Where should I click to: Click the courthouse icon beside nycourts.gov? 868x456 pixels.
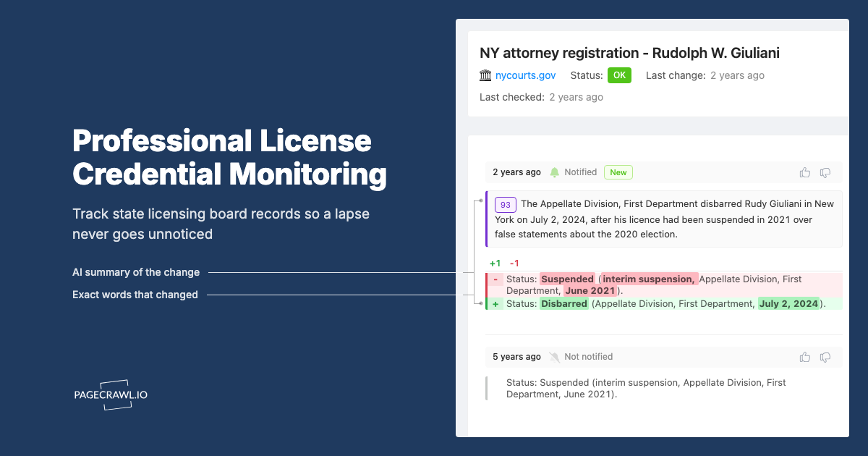(x=485, y=75)
